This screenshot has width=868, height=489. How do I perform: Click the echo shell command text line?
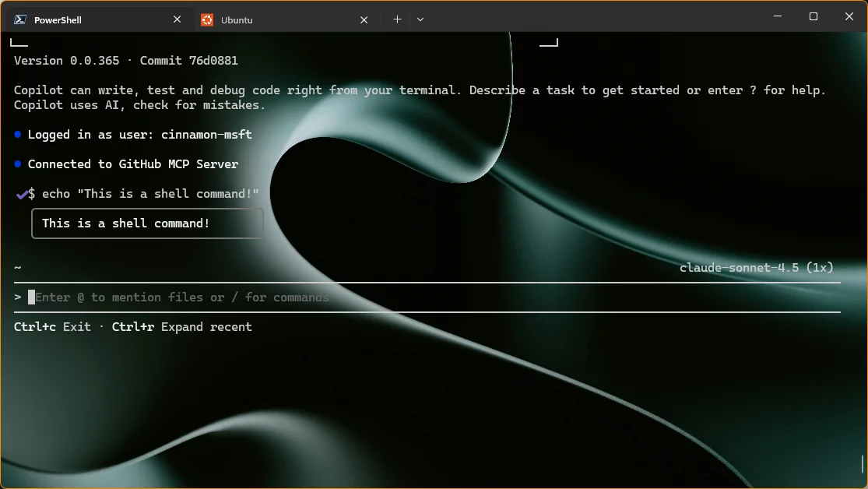(148, 193)
